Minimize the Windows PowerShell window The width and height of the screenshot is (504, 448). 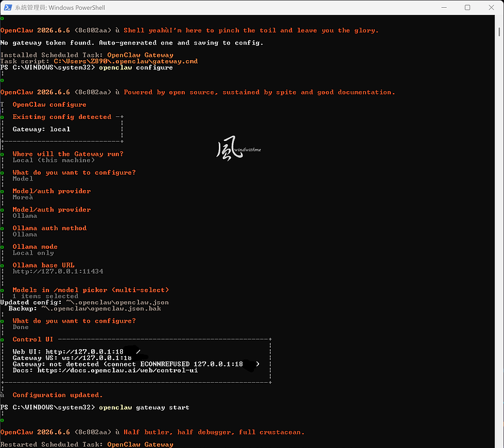[x=444, y=7]
